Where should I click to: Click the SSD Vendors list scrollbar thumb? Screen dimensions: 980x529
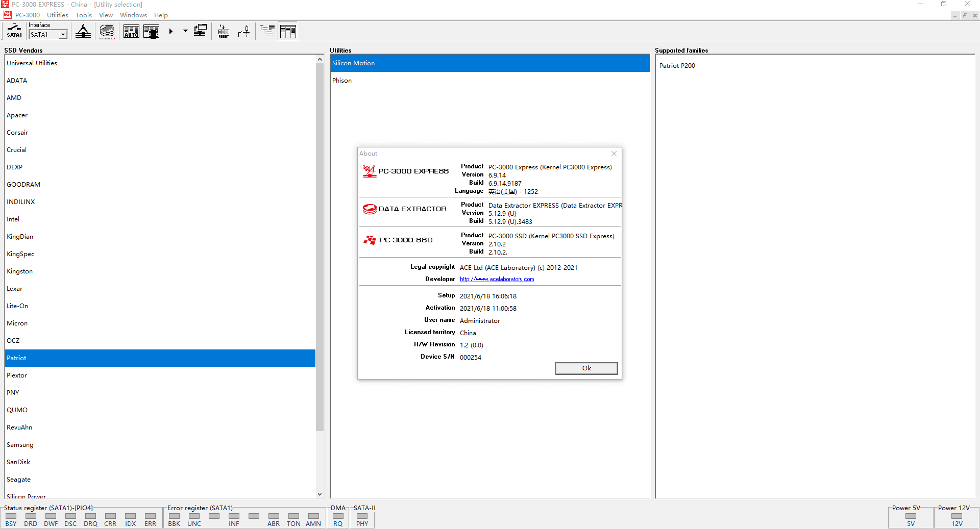pyautogui.click(x=320, y=247)
